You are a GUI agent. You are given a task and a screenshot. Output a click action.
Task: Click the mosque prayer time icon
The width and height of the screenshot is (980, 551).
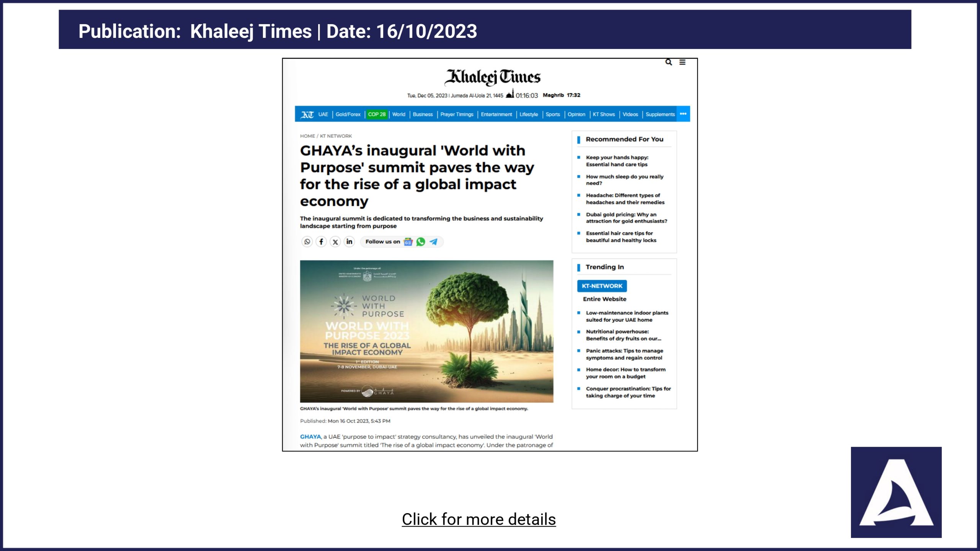510,94
